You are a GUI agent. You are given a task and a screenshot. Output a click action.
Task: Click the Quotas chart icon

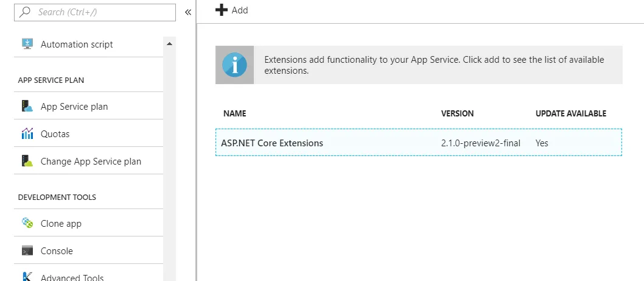(27, 133)
